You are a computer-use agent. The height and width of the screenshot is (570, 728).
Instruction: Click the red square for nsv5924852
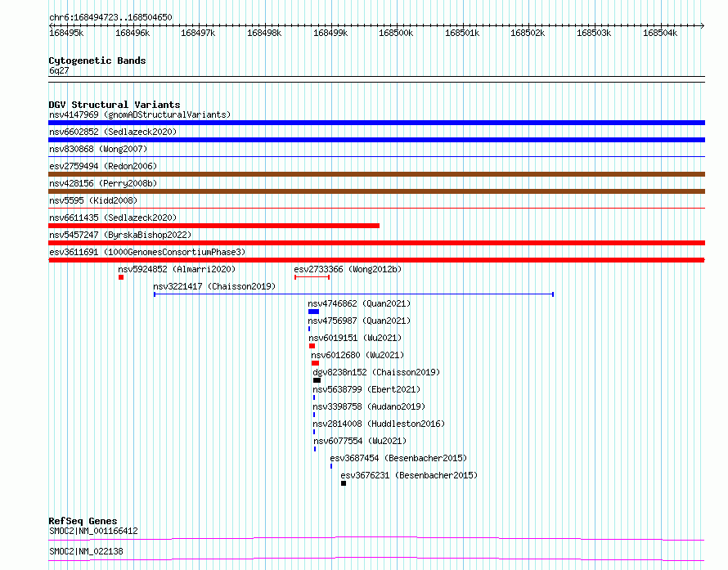[121, 277]
